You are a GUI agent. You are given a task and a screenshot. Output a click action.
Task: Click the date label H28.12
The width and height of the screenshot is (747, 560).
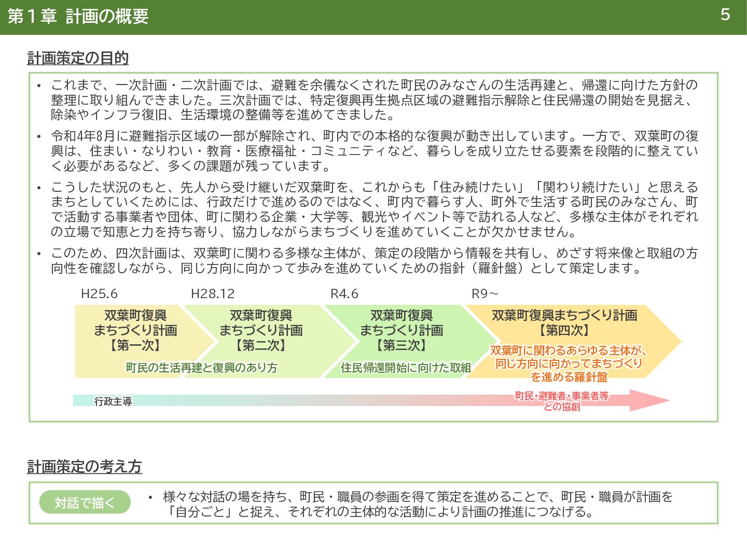(213, 294)
